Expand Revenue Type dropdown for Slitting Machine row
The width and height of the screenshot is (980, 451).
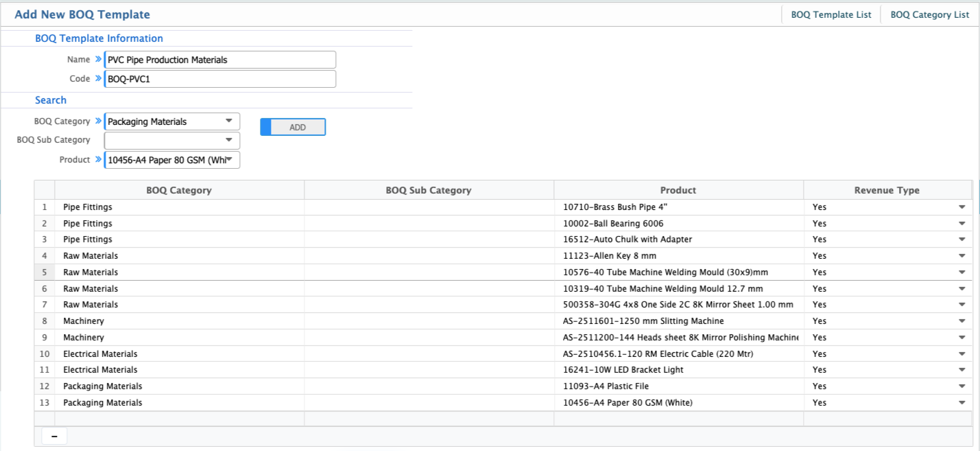[961, 321]
